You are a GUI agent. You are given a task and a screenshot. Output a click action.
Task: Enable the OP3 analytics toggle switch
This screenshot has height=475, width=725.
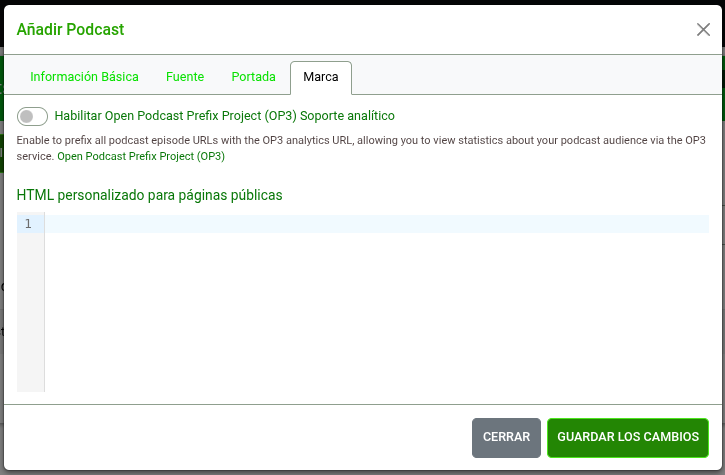click(32, 116)
